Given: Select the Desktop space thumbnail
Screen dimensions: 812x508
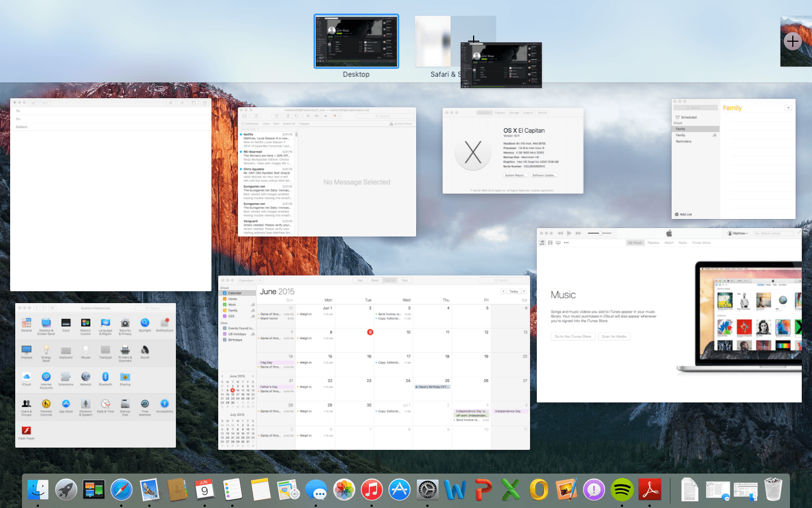Looking at the screenshot, I should (x=356, y=41).
